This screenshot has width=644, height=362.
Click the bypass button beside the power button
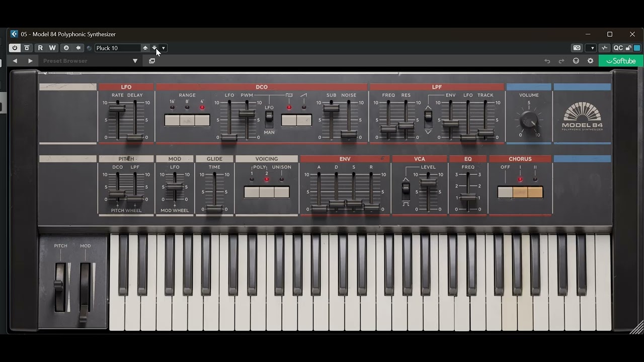pyautogui.click(x=27, y=48)
